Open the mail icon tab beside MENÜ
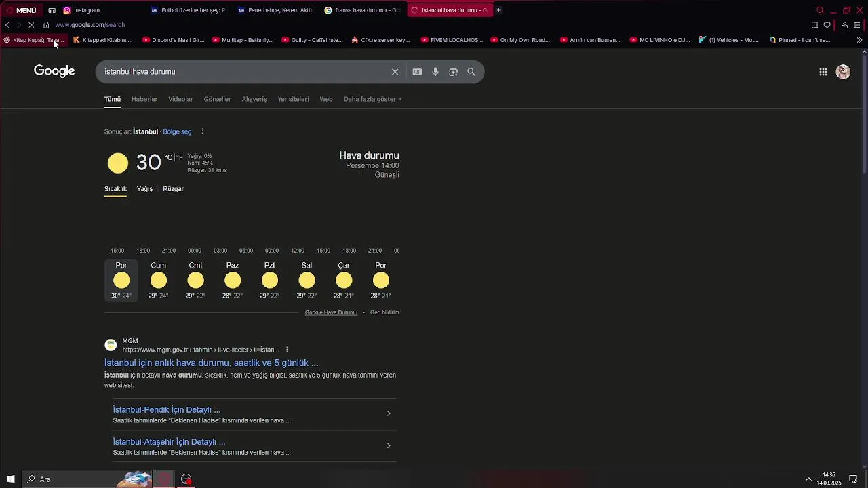868x488 pixels. point(52,10)
